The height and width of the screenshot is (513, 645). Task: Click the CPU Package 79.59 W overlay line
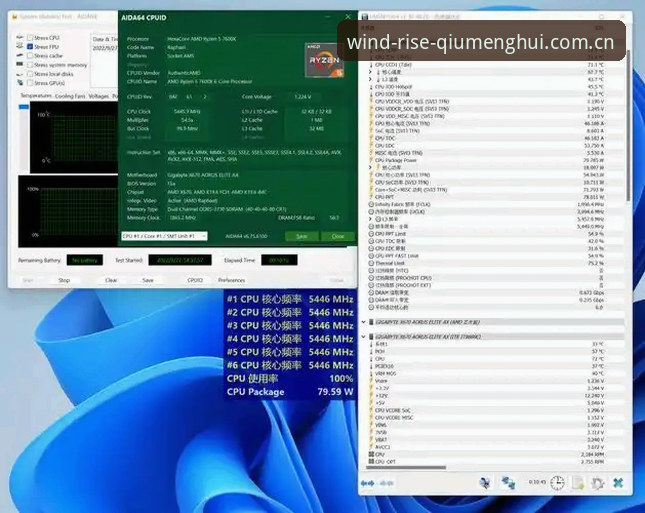click(290, 392)
